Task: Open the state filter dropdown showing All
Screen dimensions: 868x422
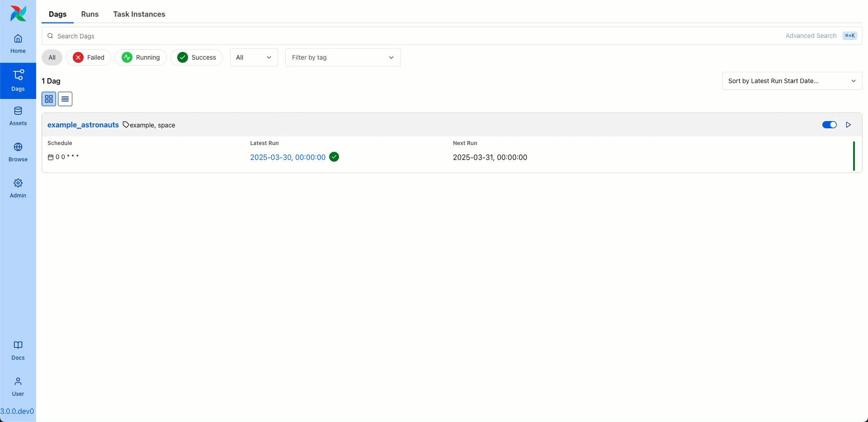Action: 253,57
